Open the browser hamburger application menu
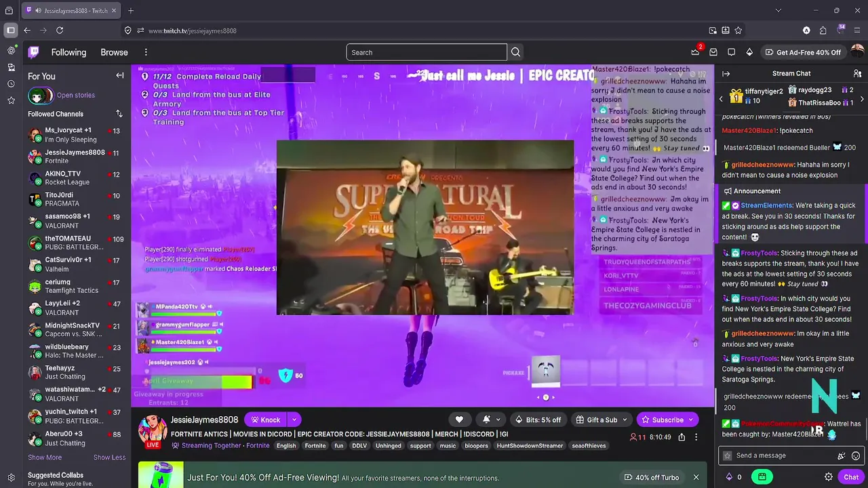Image resolution: width=868 pixels, height=488 pixels. point(857,30)
